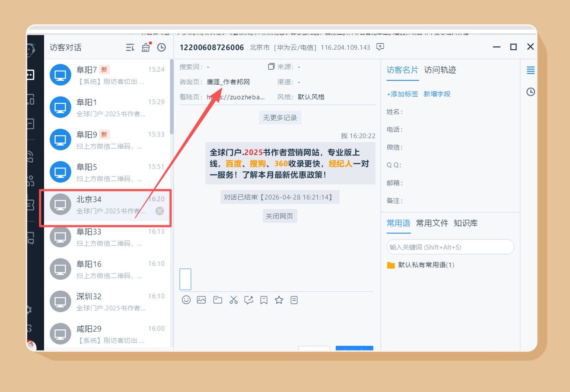Select the 阜阳9 visitor conversation
Screen dimensions: 570x392
click(107, 140)
